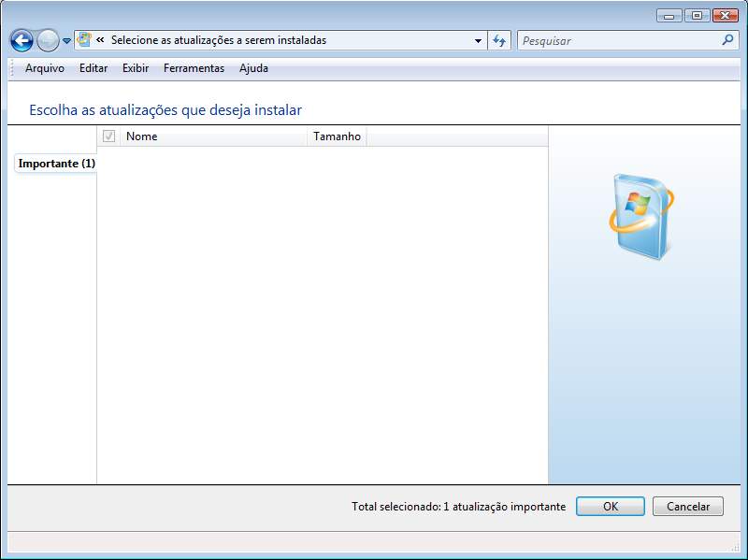The height and width of the screenshot is (560, 748).
Task: Open the Exibir menu
Action: tap(136, 68)
